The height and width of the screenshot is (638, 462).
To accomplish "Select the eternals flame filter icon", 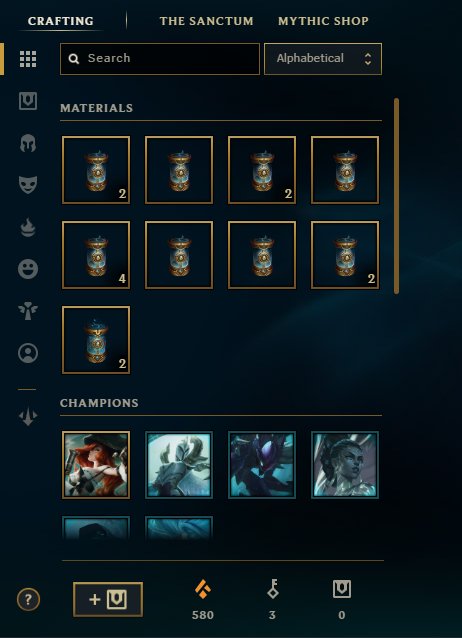I will click(28, 227).
